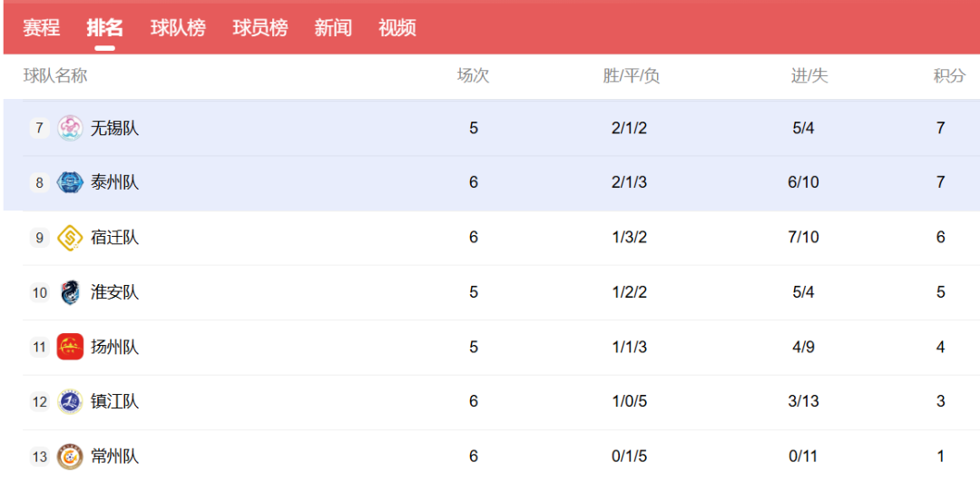Click 扬州队 goals 4/9
Viewport: 980px width, 482px height.
point(803,347)
